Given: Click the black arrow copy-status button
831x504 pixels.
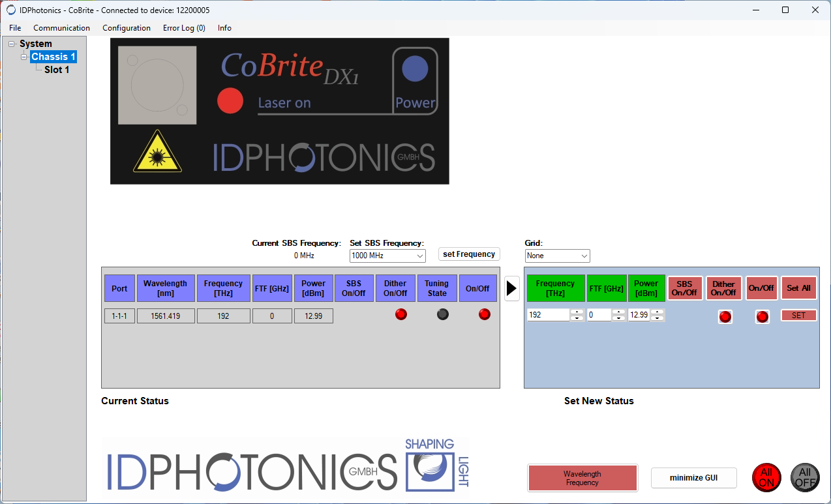Looking at the screenshot, I should click(511, 288).
